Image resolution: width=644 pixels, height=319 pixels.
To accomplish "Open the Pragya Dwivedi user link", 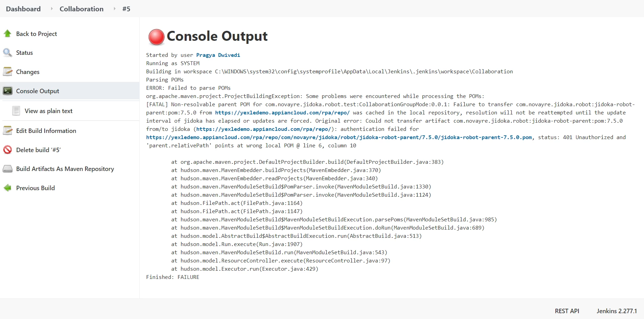I will click(x=218, y=55).
